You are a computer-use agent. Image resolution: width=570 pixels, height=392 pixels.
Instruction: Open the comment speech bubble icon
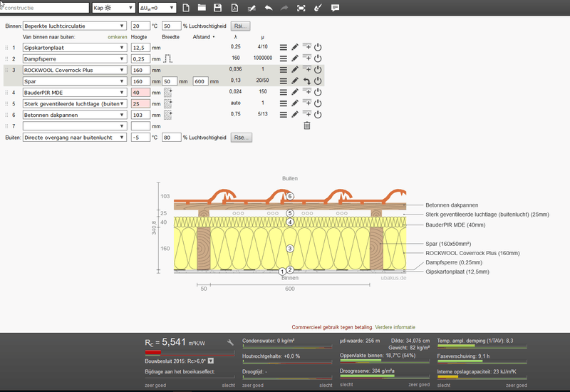[x=335, y=8]
